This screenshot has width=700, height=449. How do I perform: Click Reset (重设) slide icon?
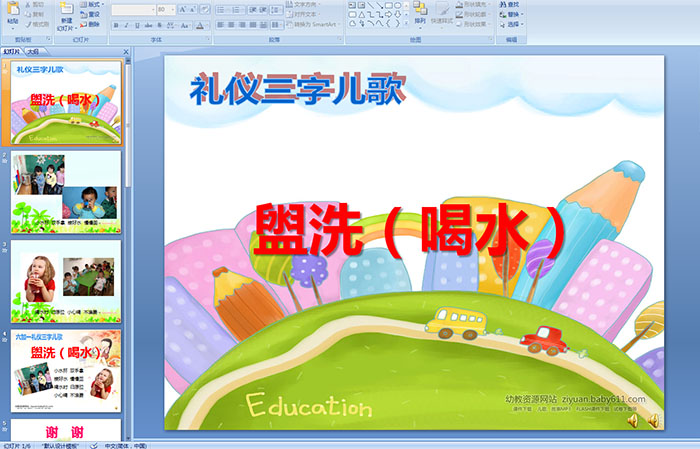pos(84,14)
